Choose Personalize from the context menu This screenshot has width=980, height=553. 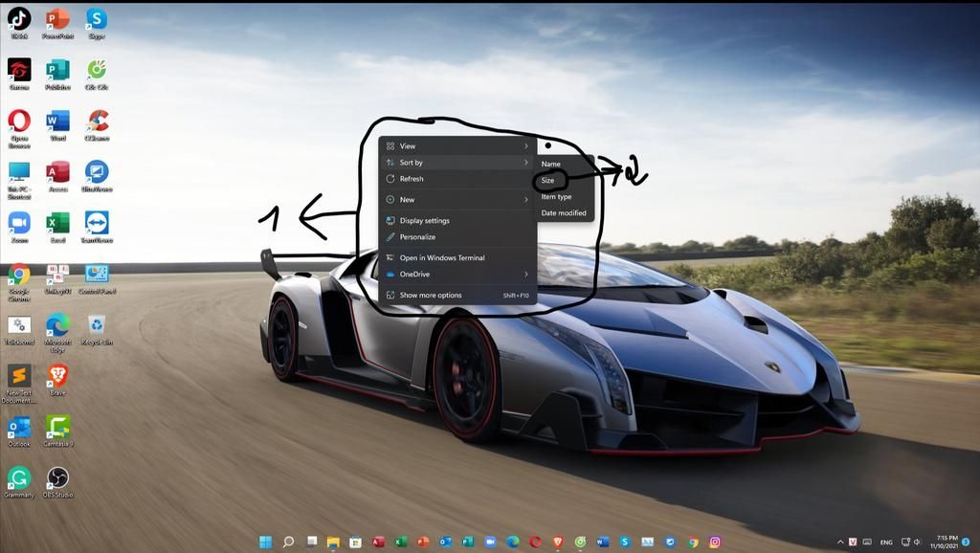pyautogui.click(x=457, y=237)
